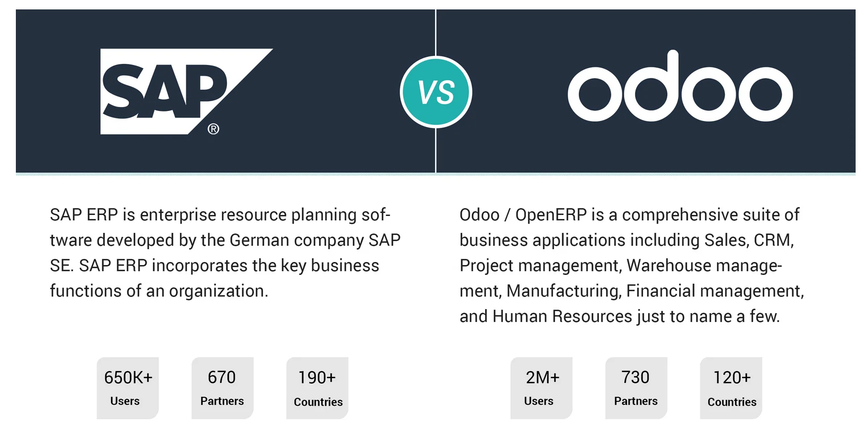Select the 650K+ Users stat box

(x=128, y=388)
